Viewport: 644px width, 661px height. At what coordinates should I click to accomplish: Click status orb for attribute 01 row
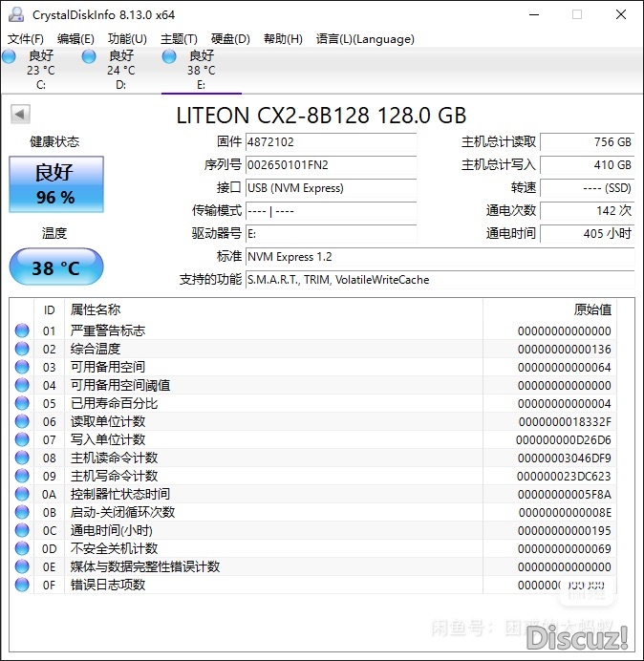(x=22, y=330)
